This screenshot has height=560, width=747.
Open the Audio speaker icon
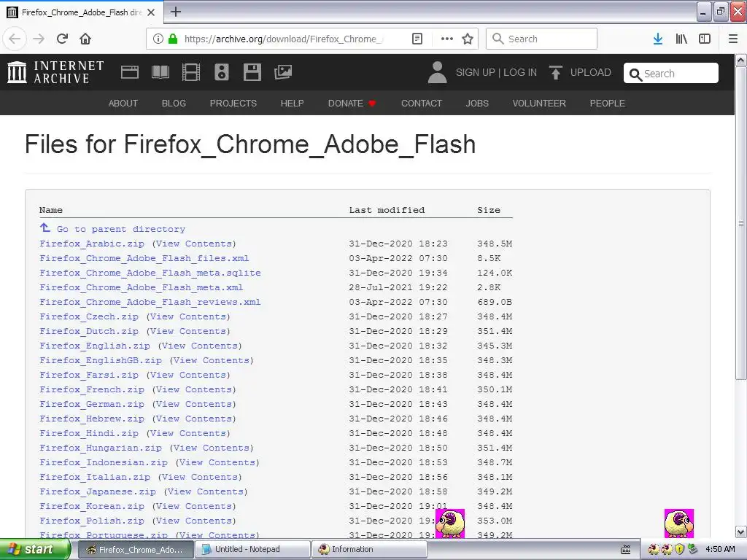point(222,72)
